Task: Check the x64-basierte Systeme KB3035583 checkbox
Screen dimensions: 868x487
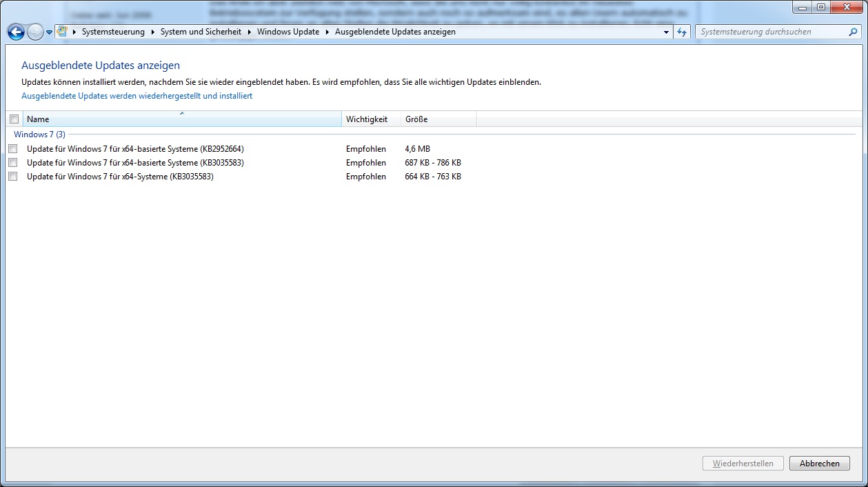Action: (12, 163)
